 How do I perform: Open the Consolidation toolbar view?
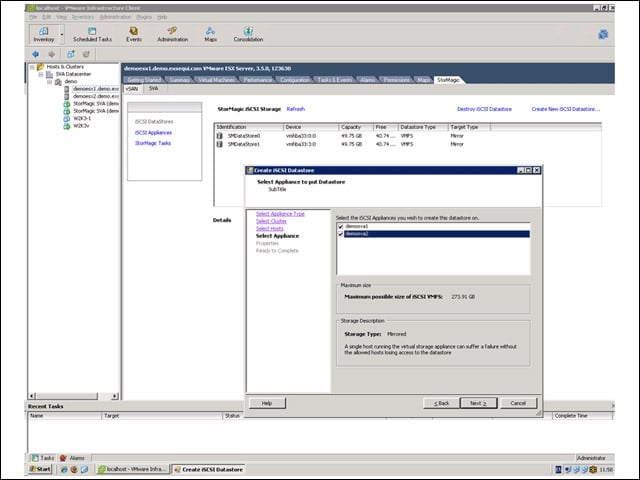[x=248, y=35]
